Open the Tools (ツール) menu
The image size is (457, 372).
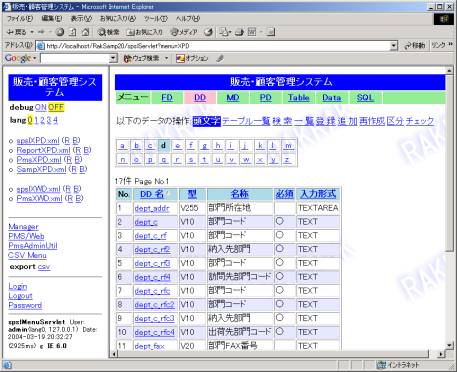point(155,19)
